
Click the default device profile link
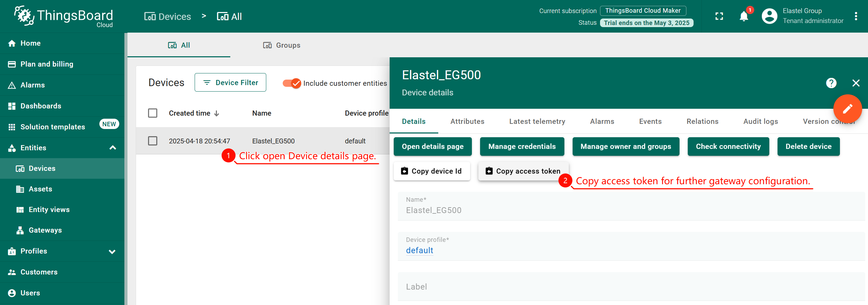coord(419,250)
